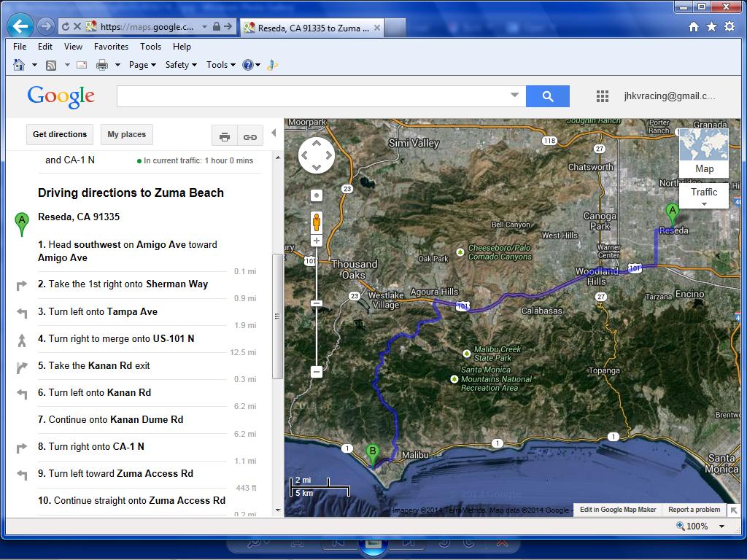Click inside the Google Maps search field

(x=314, y=96)
